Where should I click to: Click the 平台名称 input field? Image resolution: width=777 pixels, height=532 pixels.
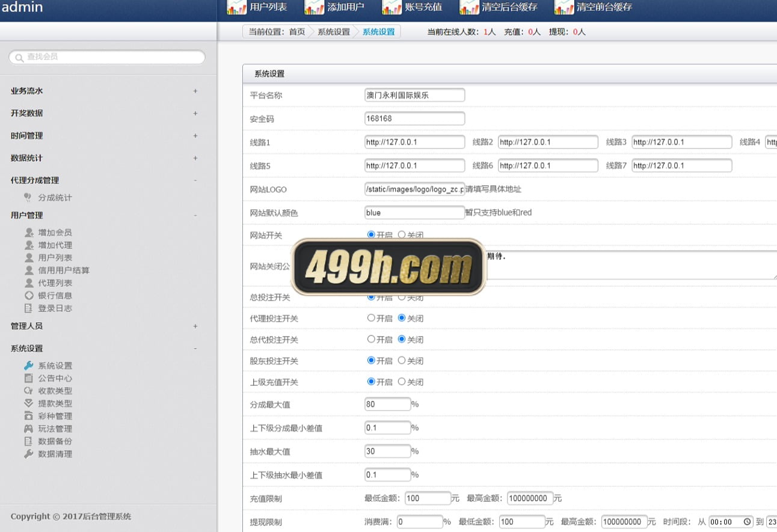coord(414,95)
